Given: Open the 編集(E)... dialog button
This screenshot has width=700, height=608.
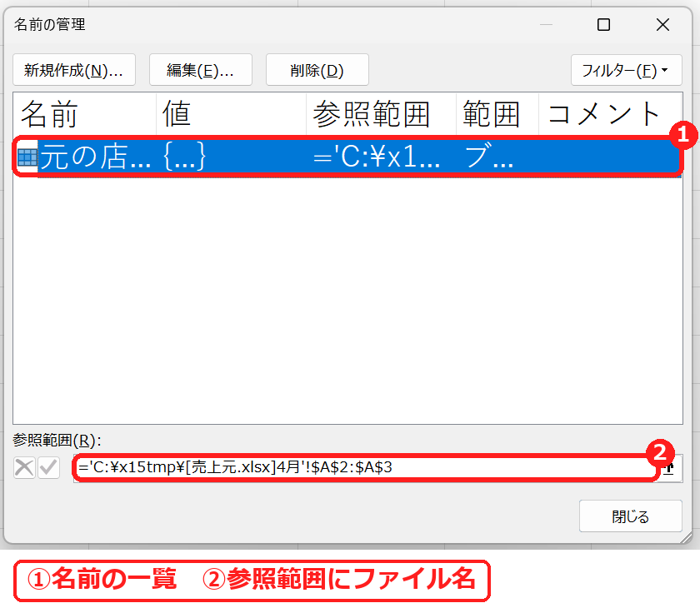Looking at the screenshot, I should point(201,70).
